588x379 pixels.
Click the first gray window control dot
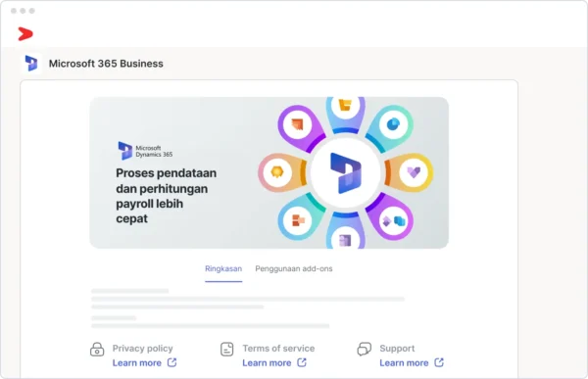point(14,11)
